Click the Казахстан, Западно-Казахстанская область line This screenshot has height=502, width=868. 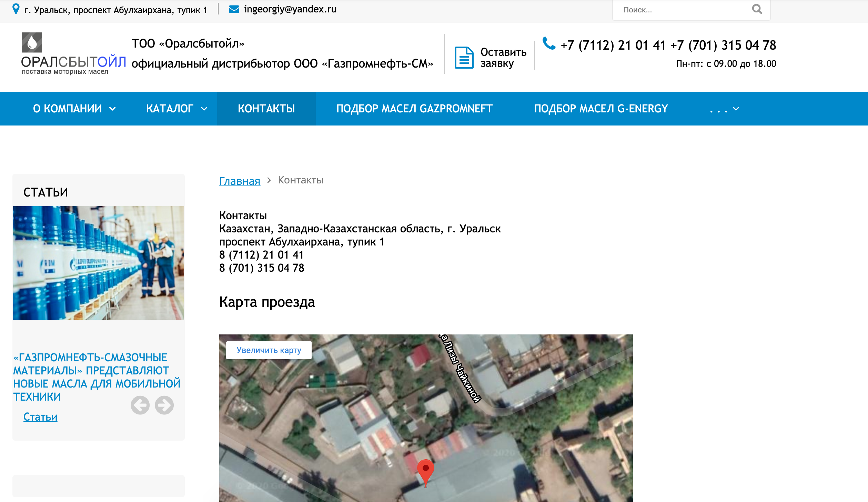click(360, 229)
